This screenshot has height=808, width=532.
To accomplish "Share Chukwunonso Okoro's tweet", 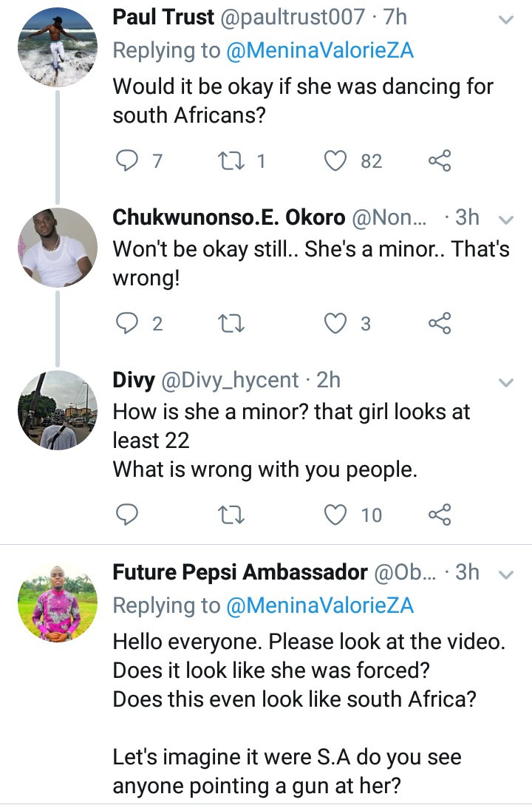I will pyautogui.click(x=440, y=323).
